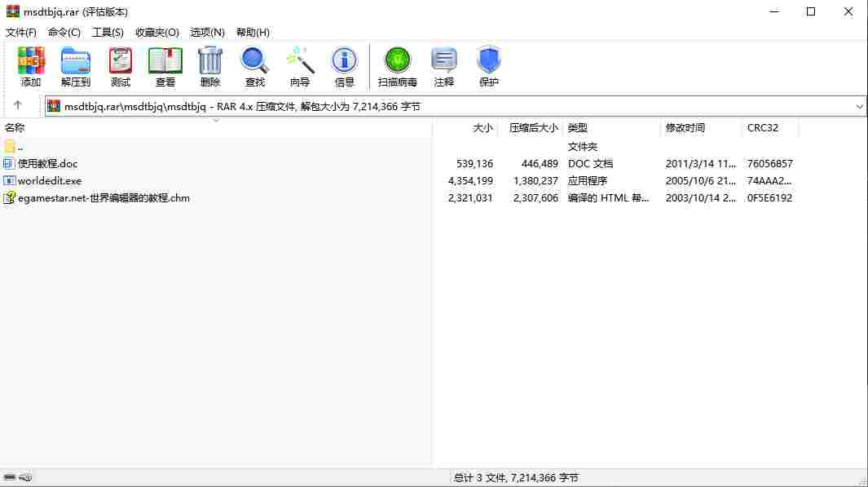868x487 pixels.
Task: Select the file 使用教程.doc
Action: pos(47,163)
